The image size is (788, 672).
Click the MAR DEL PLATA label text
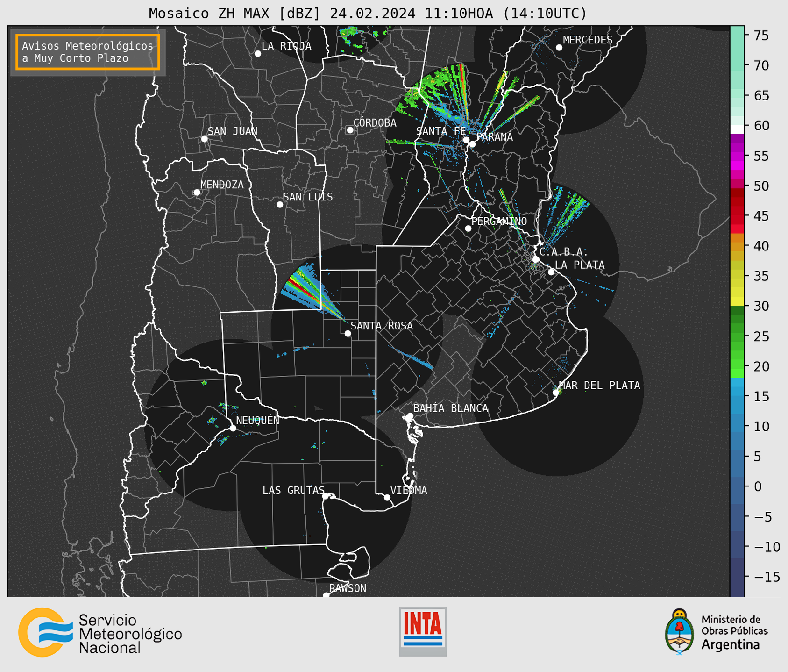[600, 386]
